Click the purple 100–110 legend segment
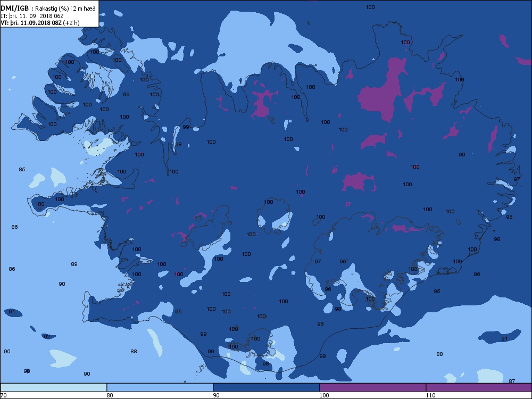The width and height of the screenshot is (532, 399). point(372,387)
